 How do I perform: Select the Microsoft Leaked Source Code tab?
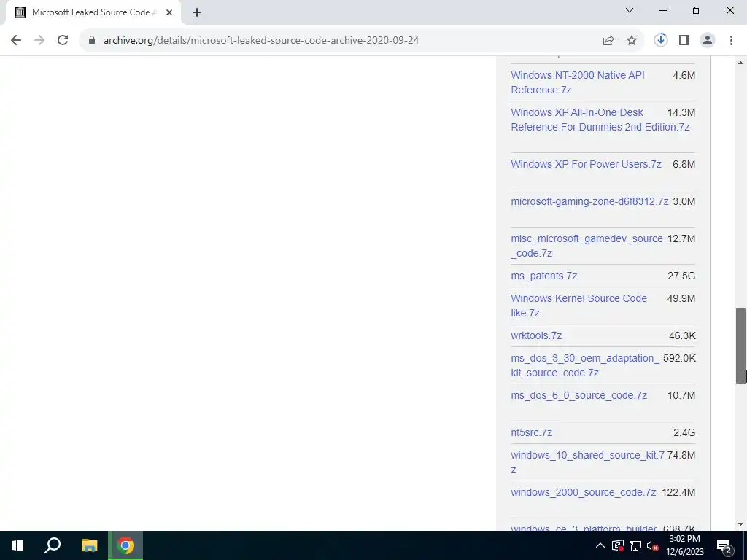click(x=93, y=12)
